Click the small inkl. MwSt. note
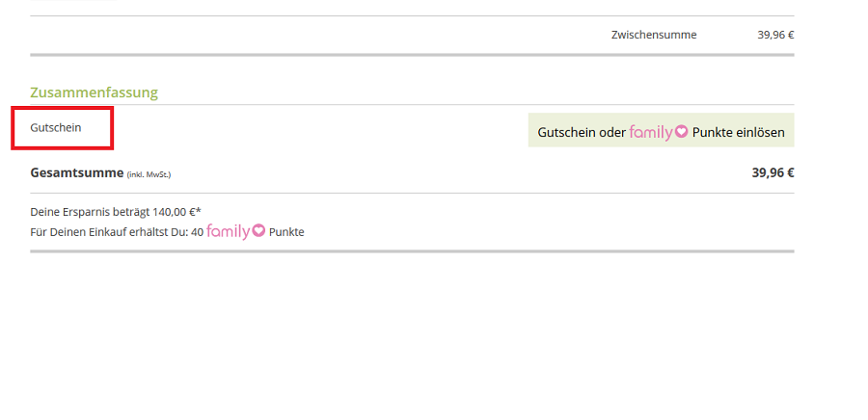The width and height of the screenshot is (868, 420). point(149,174)
